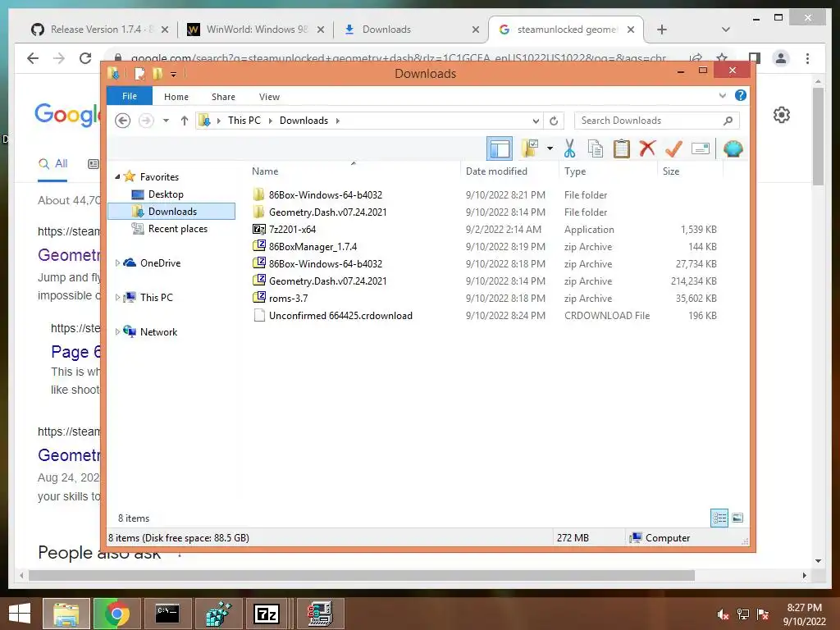840x630 pixels.
Task: Open recent locations dropdown arrow
Action: [166, 121]
